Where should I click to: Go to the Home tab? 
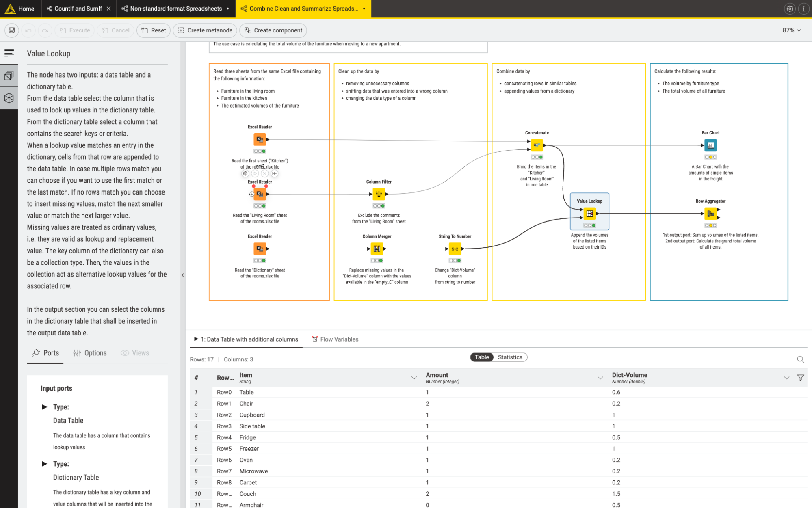click(x=20, y=9)
